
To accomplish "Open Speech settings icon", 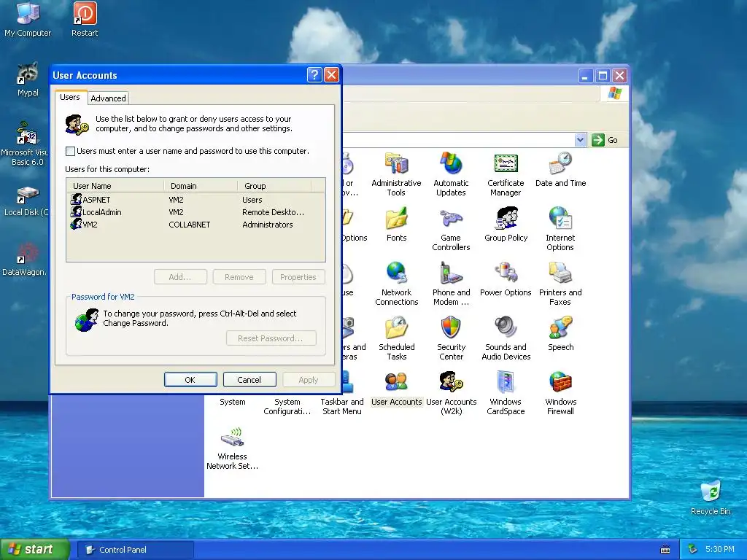I will [x=560, y=334].
